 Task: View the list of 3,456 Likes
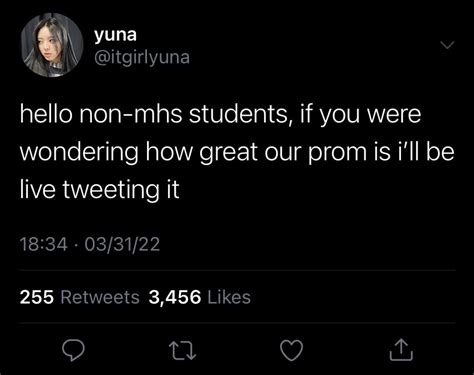click(x=200, y=297)
